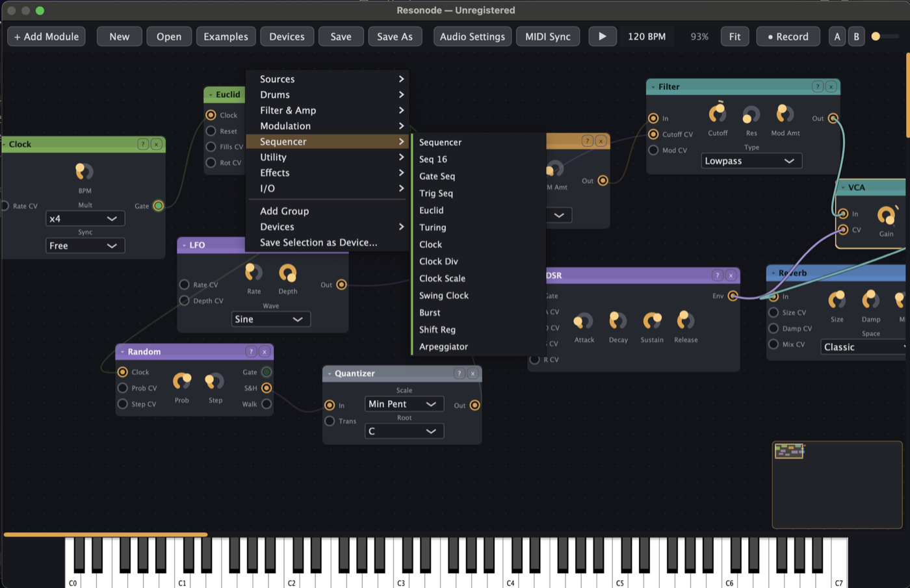Click the Filter Cutoff CV jack
The height and width of the screenshot is (588, 910).
pos(653,134)
